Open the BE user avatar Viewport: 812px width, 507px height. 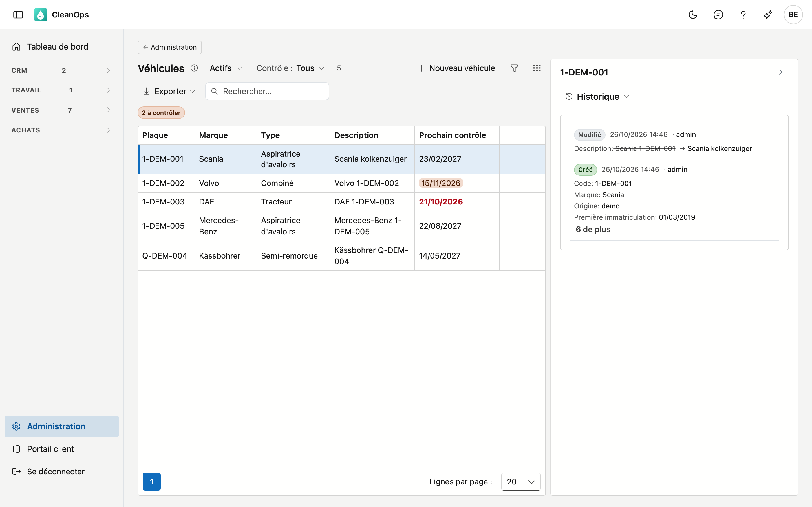point(793,14)
